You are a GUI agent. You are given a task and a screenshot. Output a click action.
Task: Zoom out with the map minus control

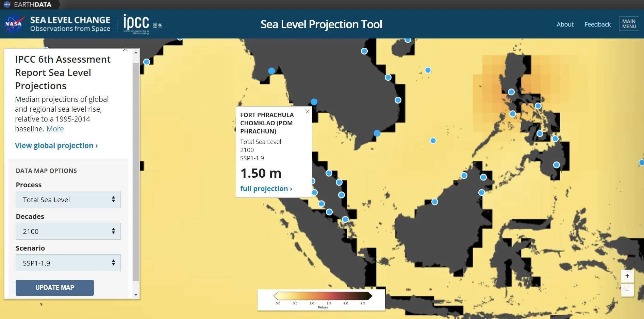tap(627, 290)
